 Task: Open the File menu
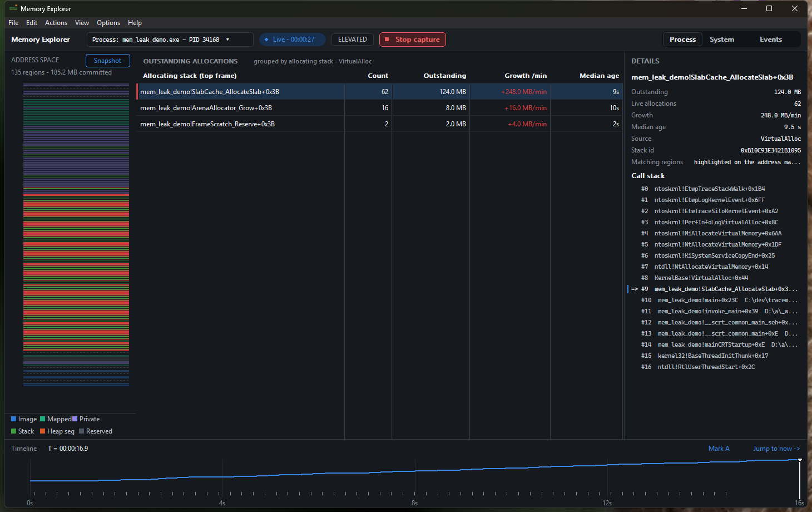click(13, 23)
